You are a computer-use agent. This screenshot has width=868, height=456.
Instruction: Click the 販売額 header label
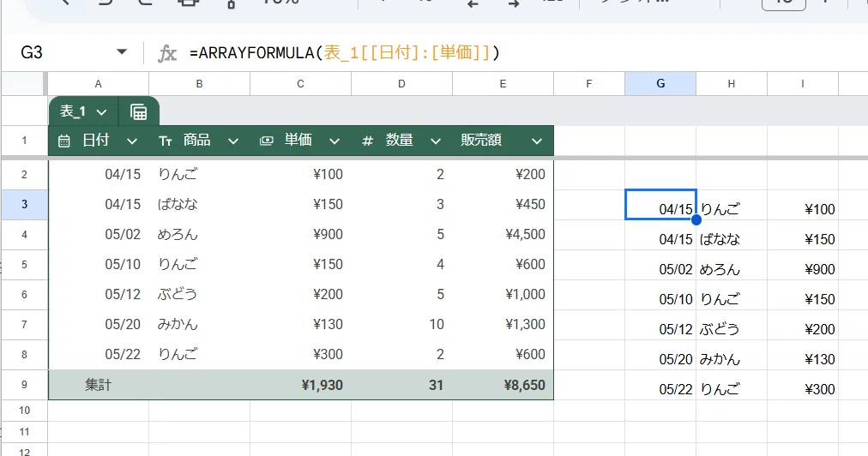click(481, 141)
